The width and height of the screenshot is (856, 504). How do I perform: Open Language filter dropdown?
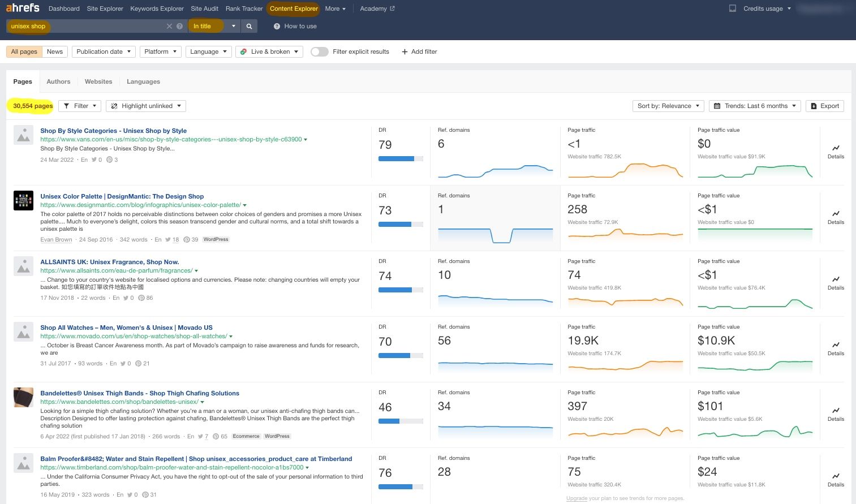208,51
